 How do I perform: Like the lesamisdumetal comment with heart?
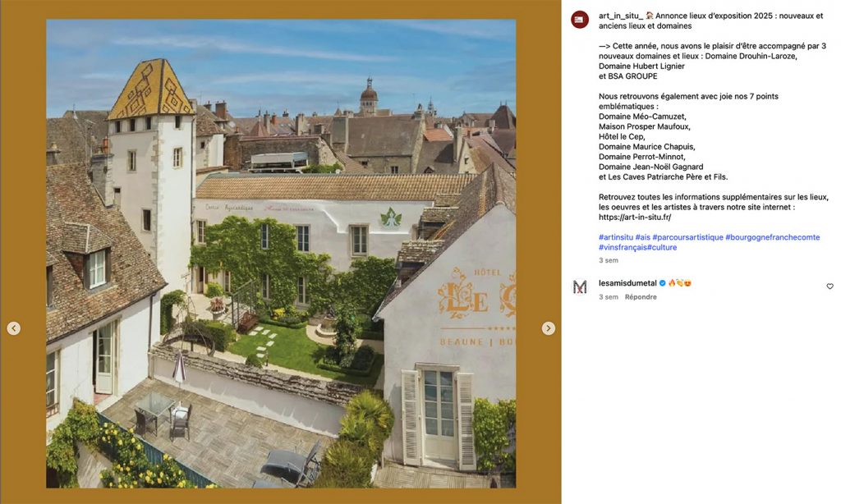(x=830, y=286)
